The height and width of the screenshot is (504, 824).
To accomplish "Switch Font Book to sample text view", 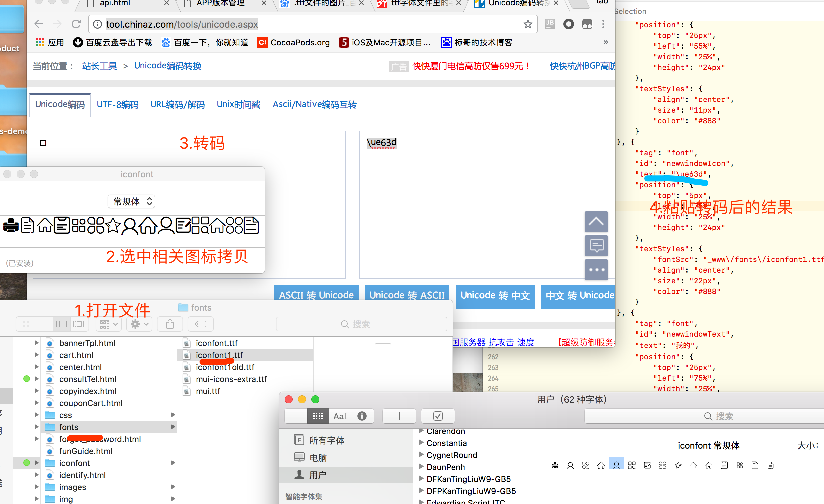I will tap(296, 416).
